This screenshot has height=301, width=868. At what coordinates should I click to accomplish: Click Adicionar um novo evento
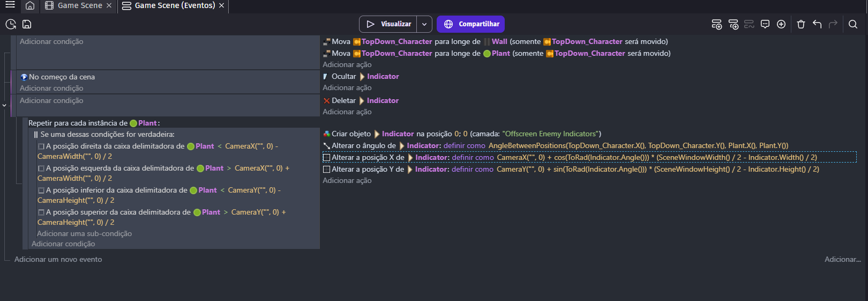pos(58,259)
